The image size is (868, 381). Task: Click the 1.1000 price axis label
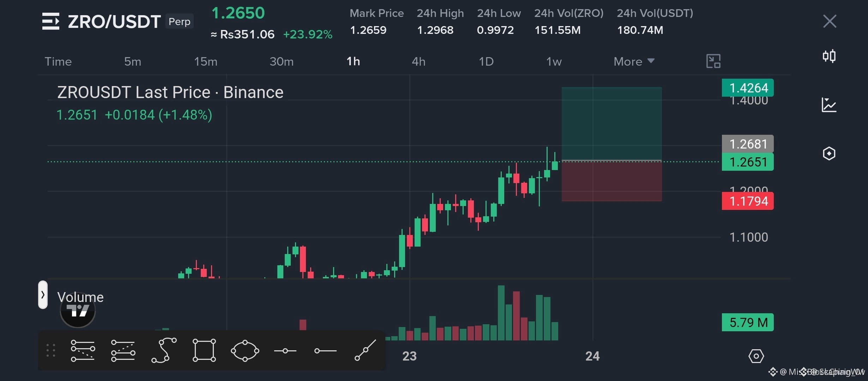(x=748, y=237)
